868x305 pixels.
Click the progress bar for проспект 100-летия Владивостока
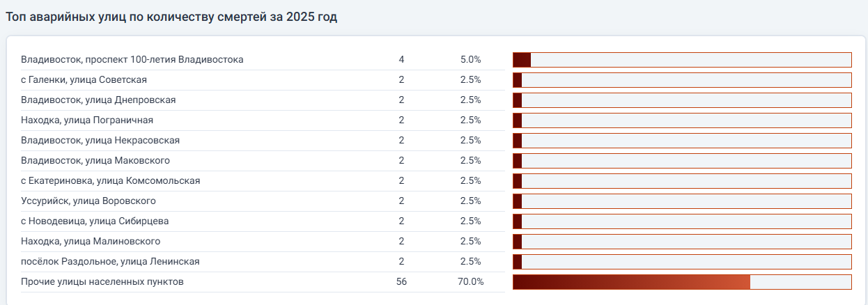point(681,60)
